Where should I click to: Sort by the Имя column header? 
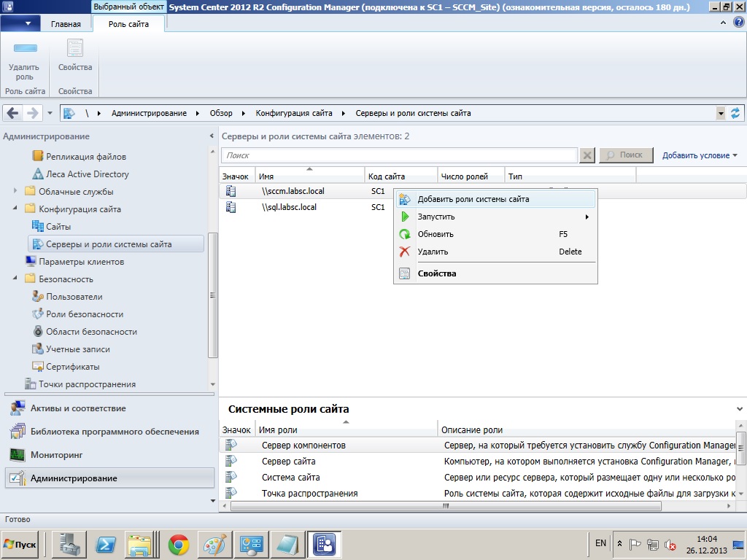point(309,176)
